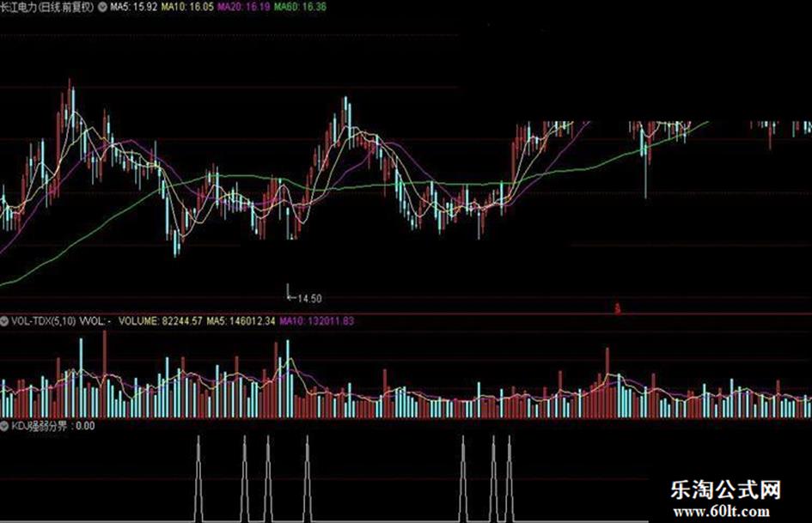This screenshot has width=812, height=523.
Task: Open the KDJ强弱分界 indicator dropdown arrow
Action: pyautogui.click(x=4, y=426)
